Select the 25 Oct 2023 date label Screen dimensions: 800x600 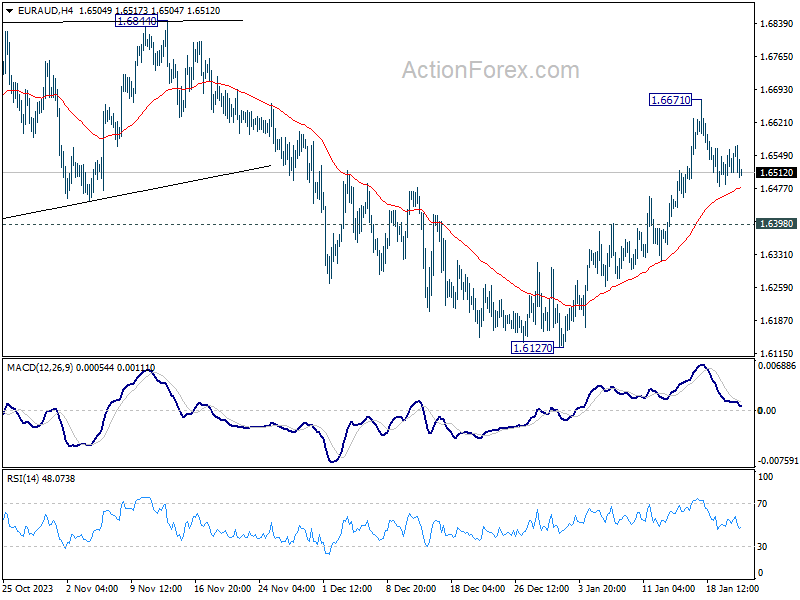click(x=28, y=588)
